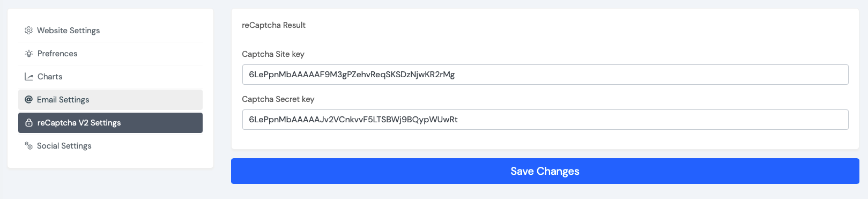Viewport: 868px width, 199px height.
Task: Click the line chart icon beside Charts
Action: 29,77
